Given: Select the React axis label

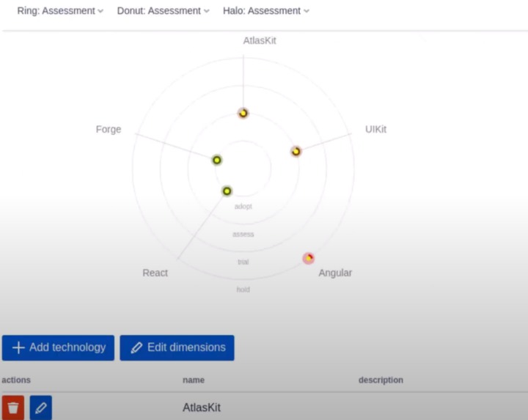Looking at the screenshot, I should 155,273.
